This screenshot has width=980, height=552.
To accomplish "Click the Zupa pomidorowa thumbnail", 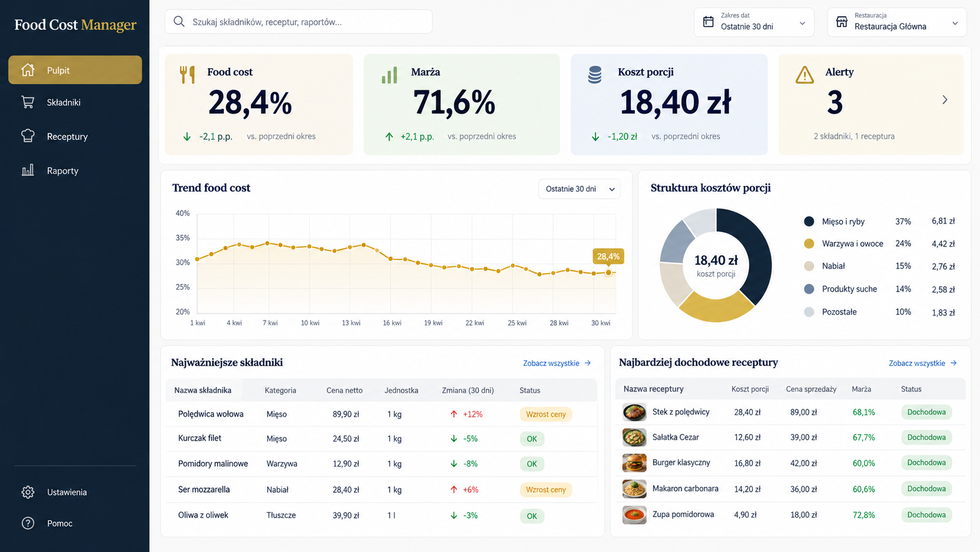I will click(634, 515).
